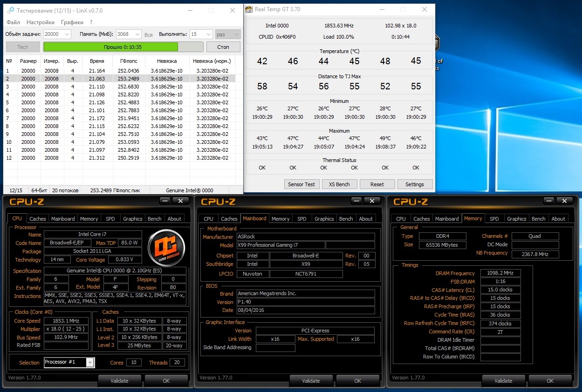Image resolution: width=582 pixels, height=392 pixels.
Task: Run the Sensor Test in Real Temp
Action: point(301,184)
